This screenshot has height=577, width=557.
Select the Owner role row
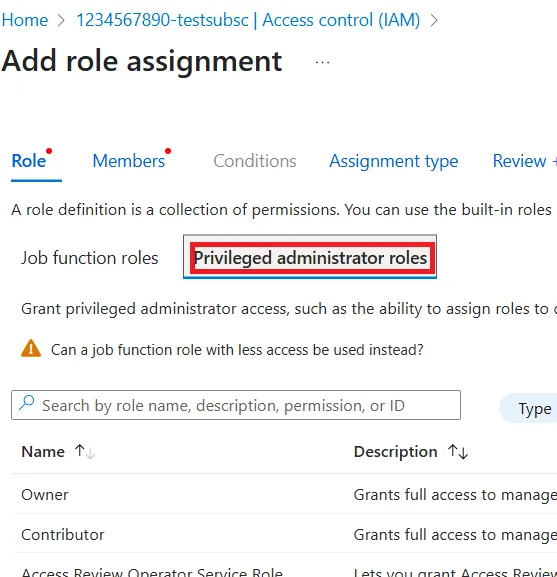click(x=284, y=495)
